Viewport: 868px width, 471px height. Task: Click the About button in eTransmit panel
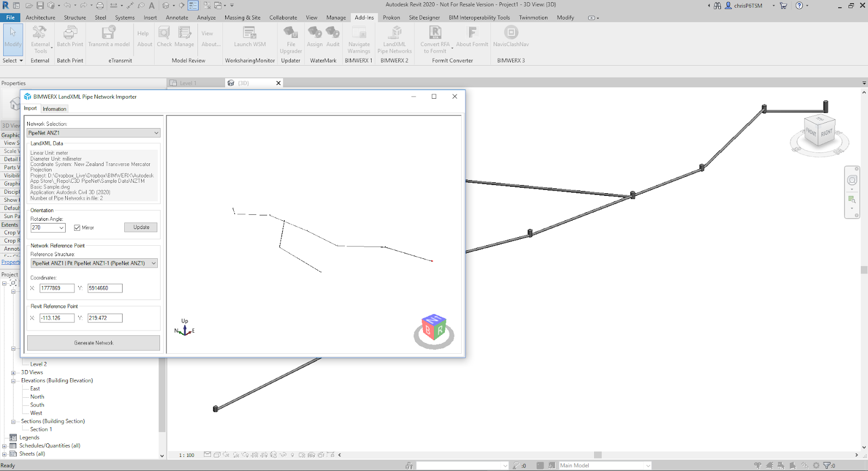145,44
